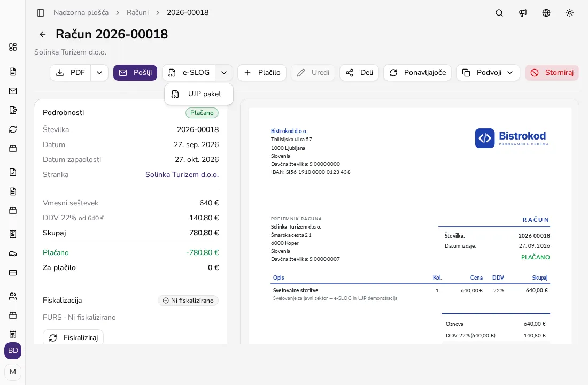Open the dashboard grid icon in sidebar

[13, 47]
